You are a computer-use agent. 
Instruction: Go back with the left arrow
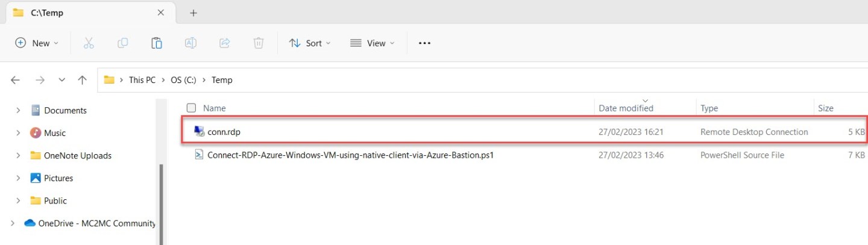pyautogui.click(x=15, y=80)
